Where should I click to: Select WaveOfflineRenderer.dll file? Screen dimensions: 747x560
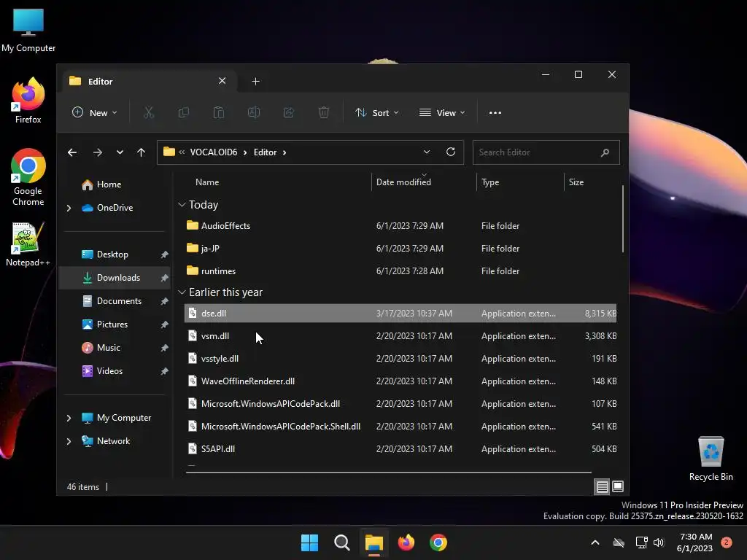pos(400,381)
